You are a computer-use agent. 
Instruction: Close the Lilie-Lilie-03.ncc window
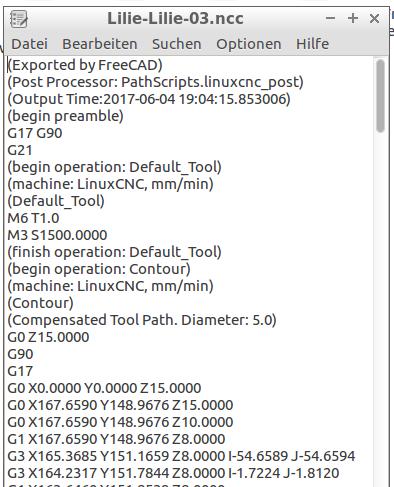pos(374,18)
